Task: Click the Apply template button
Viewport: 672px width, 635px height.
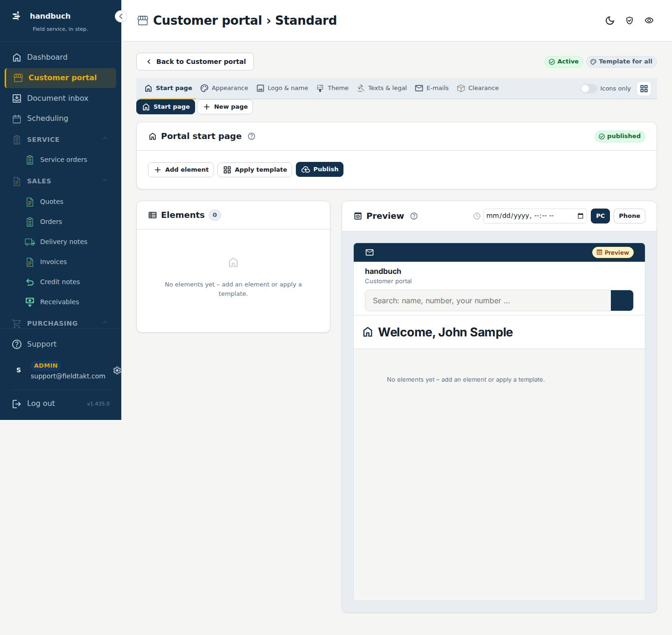Action: point(255,170)
